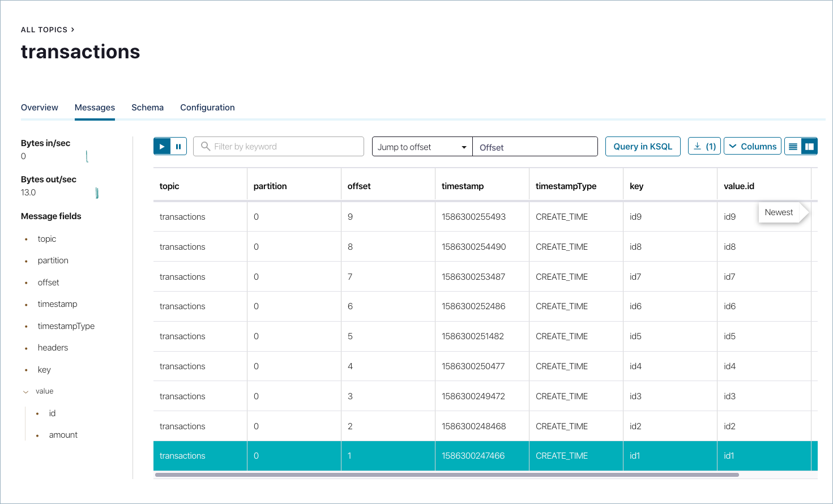Pause the message stream
Image resolution: width=833 pixels, height=504 pixels.
[x=178, y=147]
